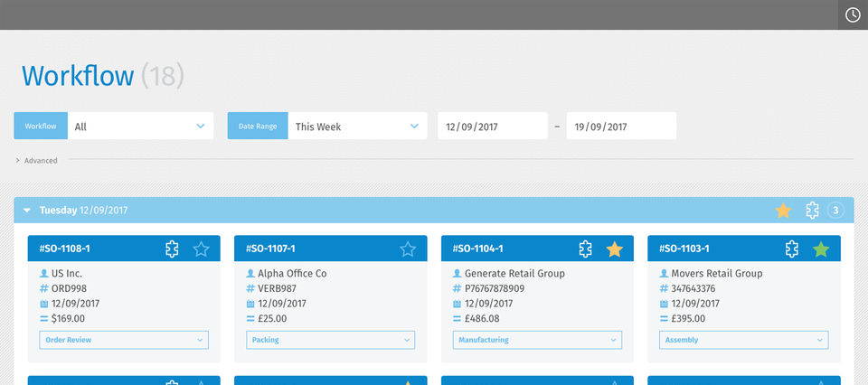Viewport: 868px width, 385px height.
Task: Click the calendar icon on Generate Retail Group card
Action: click(x=457, y=304)
